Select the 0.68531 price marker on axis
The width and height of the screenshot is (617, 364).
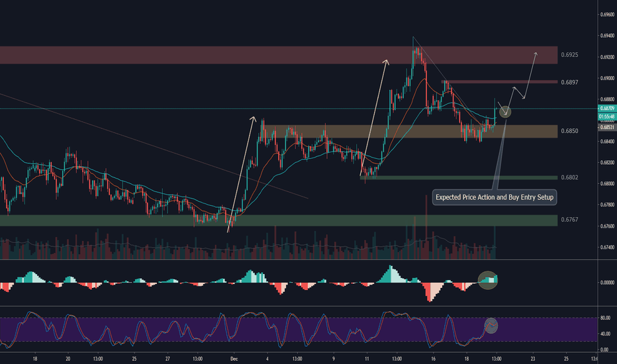(606, 127)
